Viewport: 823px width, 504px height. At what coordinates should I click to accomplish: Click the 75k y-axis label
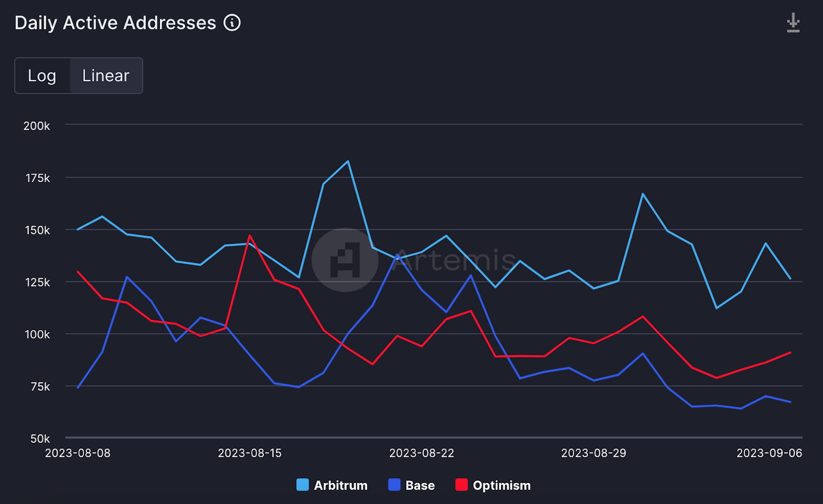[x=40, y=387]
